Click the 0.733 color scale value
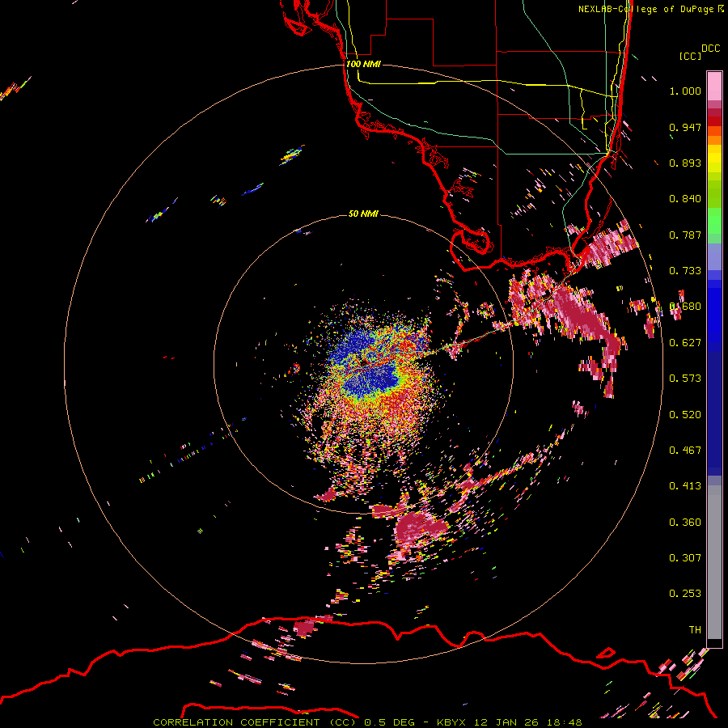The image size is (728, 728). pyautogui.click(x=685, y=271)
